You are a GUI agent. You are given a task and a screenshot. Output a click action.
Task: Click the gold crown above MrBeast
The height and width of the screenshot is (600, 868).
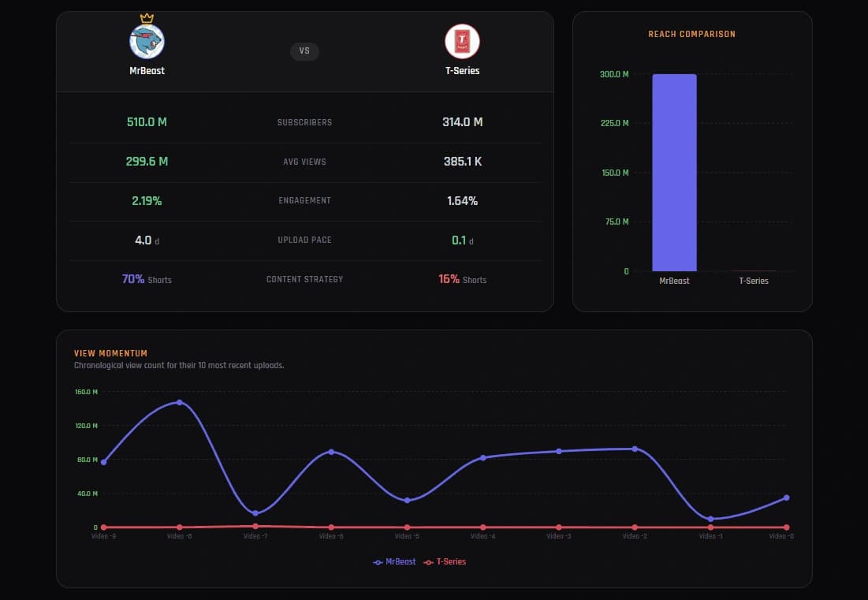point(147,18)
